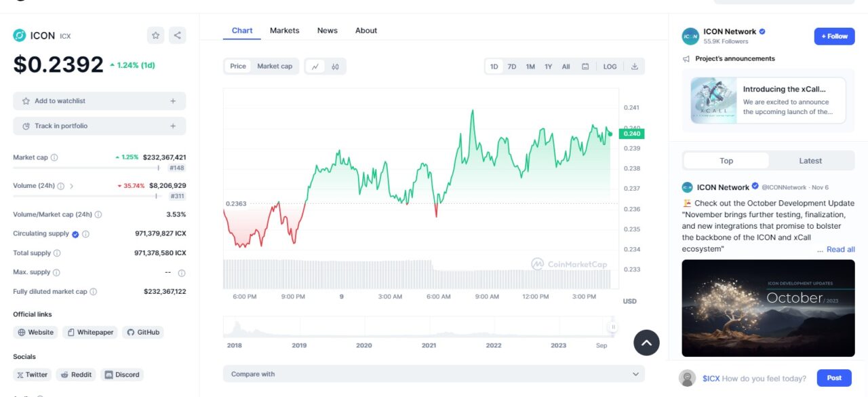
Task: Click Track in portfolio button
Action: click(x=99, y=126)
